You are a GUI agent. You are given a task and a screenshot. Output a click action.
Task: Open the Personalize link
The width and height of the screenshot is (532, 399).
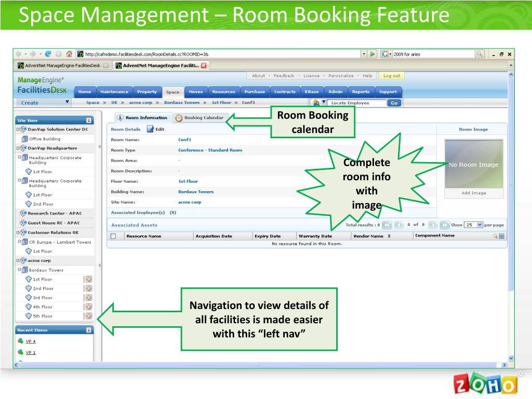point(341,76)
